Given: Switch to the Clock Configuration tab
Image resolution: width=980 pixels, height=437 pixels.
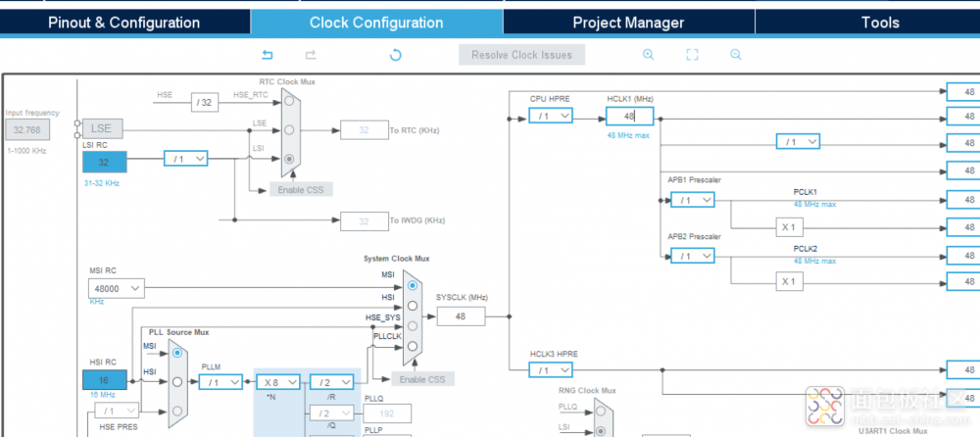Looking at the screenshot, I should click(x=376, y=23).
